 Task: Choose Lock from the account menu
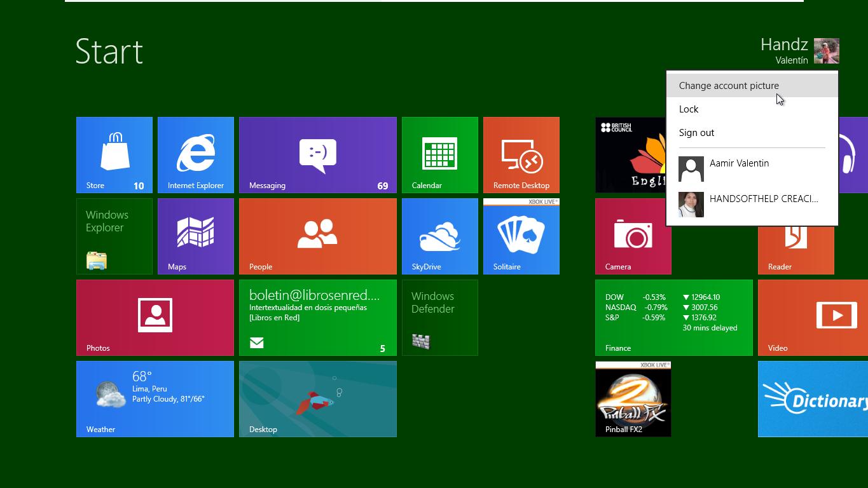(689, 109)
